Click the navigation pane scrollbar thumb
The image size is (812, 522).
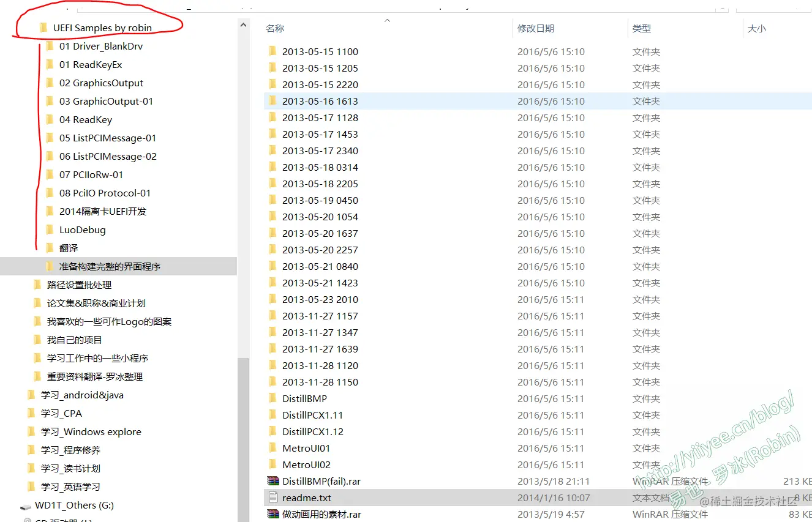pos(243,439)
